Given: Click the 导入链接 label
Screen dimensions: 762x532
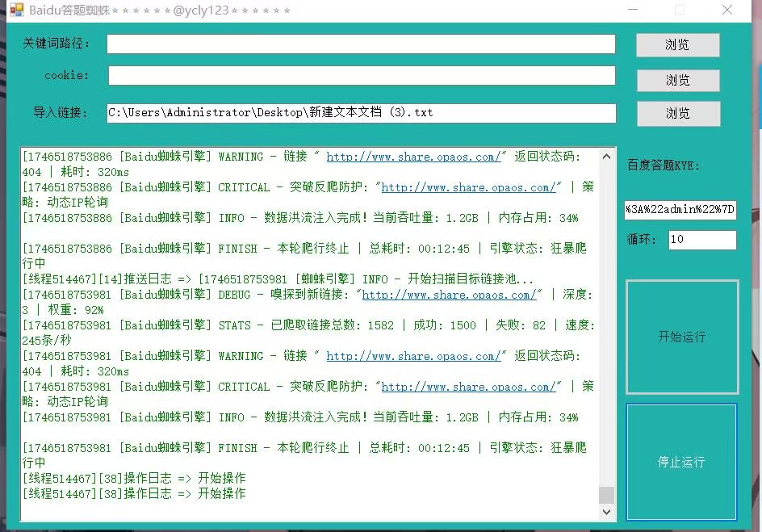Looking at the screenshot, I should 61,113.
